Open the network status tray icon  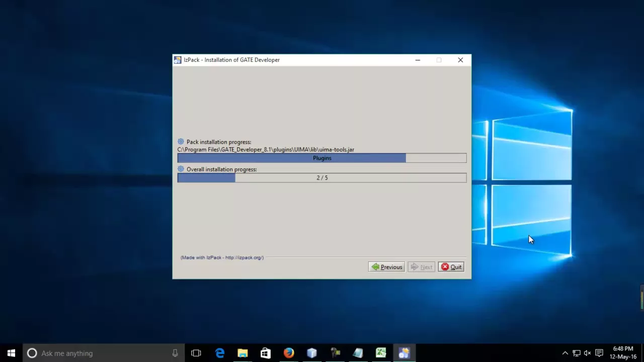pos(577,353)
